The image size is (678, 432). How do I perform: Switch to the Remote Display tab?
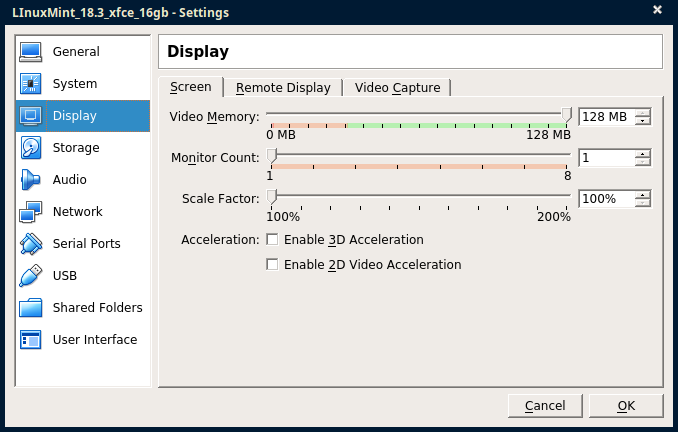[283, 88]
